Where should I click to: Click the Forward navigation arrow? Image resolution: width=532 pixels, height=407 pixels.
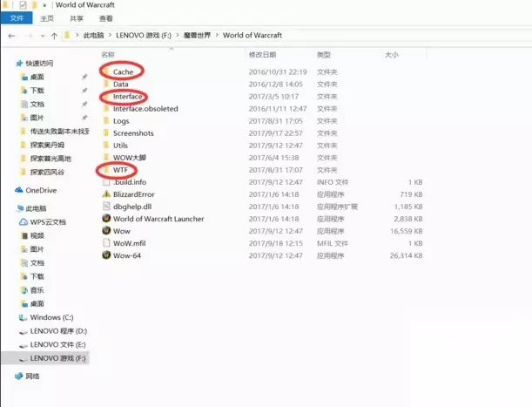[x=29, y=36]
